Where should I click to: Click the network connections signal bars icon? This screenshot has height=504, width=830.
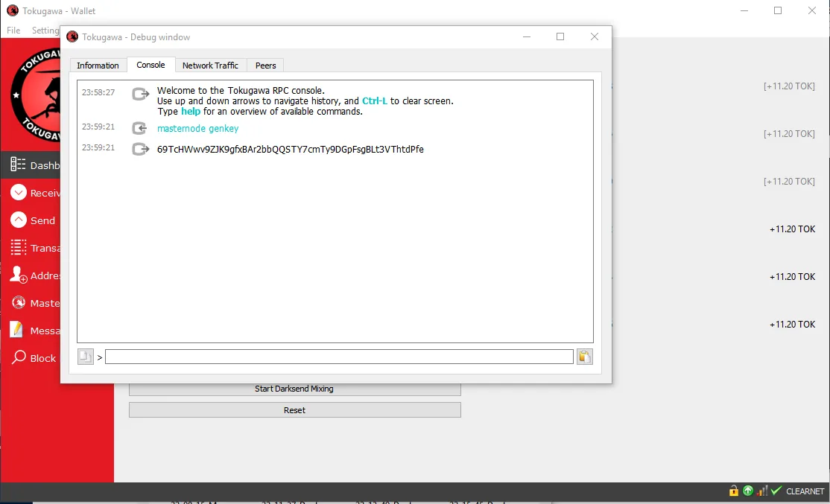click(762, 491)
